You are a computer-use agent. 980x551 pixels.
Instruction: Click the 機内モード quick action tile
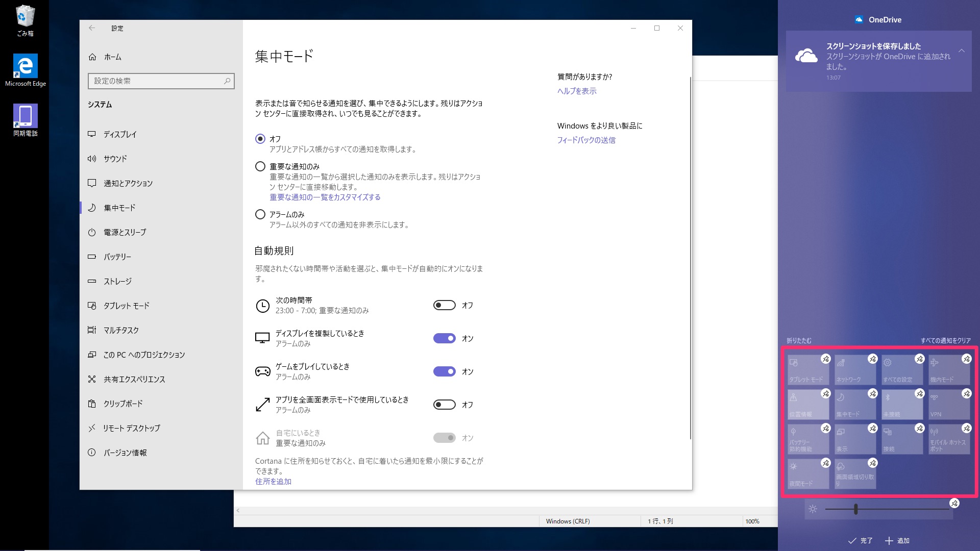(x=949, y=370)
